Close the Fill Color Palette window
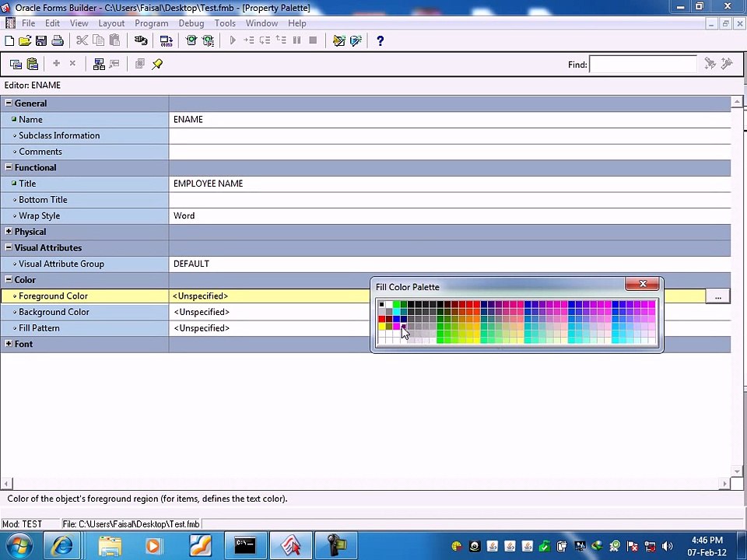Screen dimensions: 747x560 tap(642, 285)
